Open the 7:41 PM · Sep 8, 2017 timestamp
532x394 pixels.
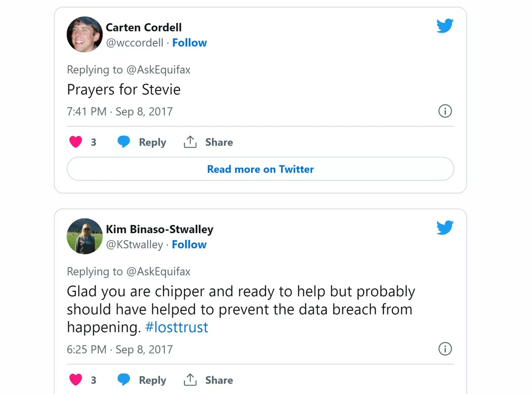coord(120,112)
